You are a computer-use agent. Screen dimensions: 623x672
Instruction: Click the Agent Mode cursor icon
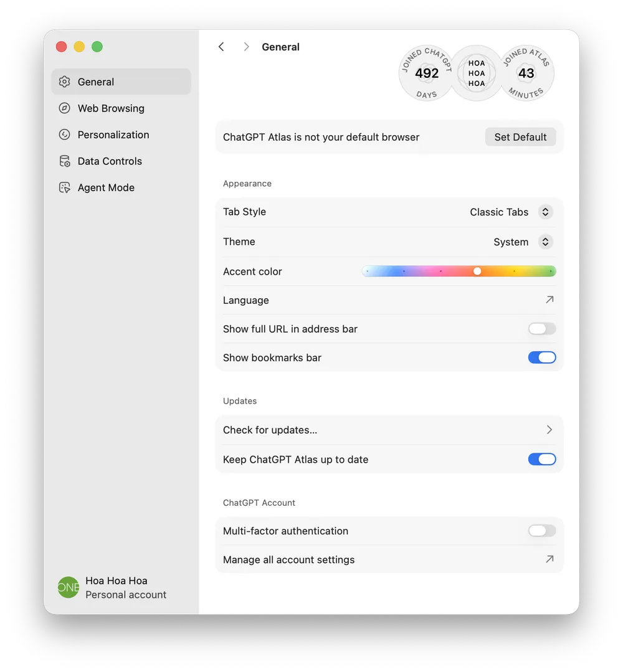pyautogui.click(x=64, y=187)
